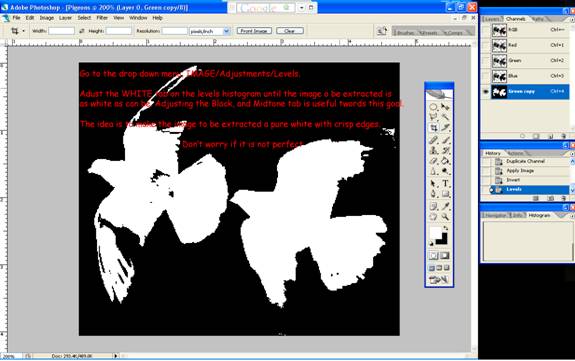Open the File menu
Viewport: 575px width, 361px height.
[x=17, y=18]
